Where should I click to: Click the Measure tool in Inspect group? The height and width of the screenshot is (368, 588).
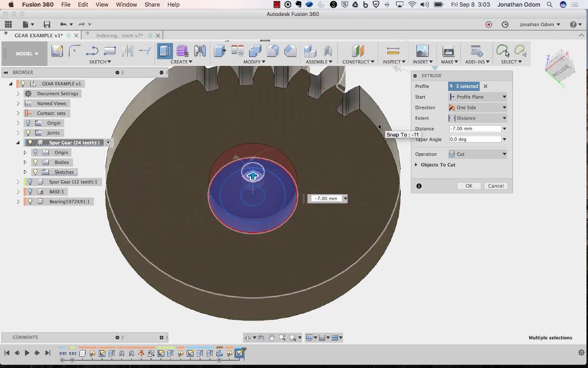pos(393,51)
